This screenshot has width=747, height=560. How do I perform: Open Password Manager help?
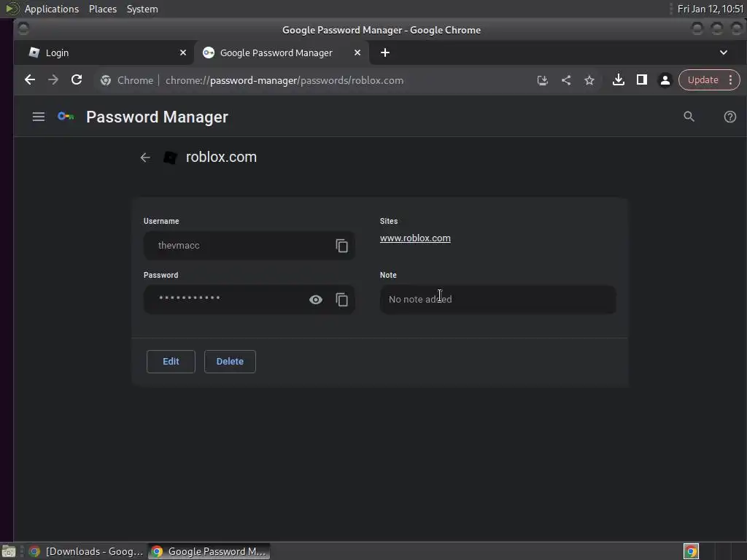pyautogui.click(x=729, y=117)
